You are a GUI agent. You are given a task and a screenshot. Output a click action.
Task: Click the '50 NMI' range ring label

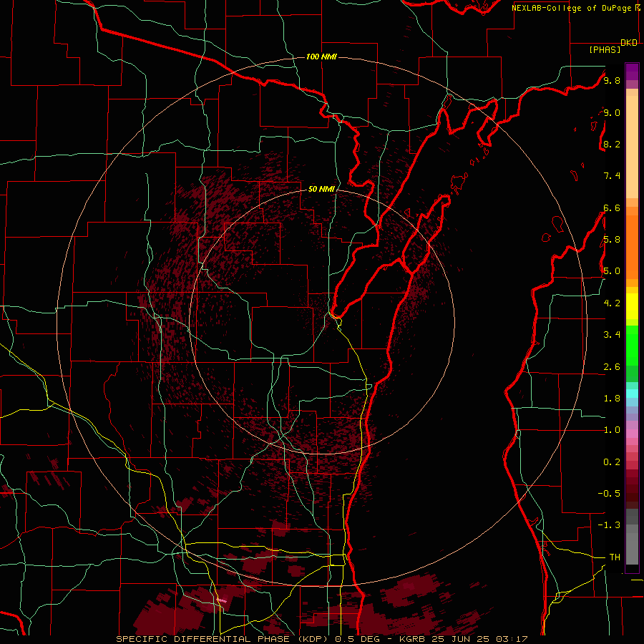(321, 189)
